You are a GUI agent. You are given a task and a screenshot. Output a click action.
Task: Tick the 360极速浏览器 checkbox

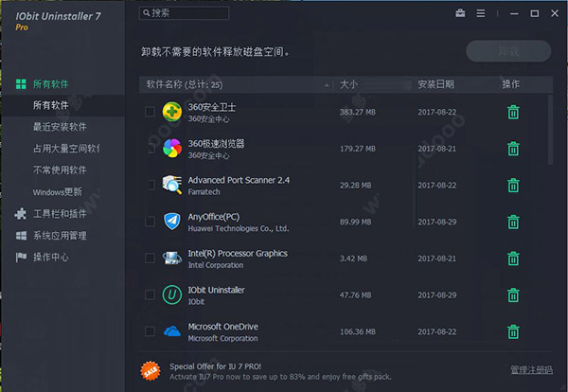coord(150,148)
